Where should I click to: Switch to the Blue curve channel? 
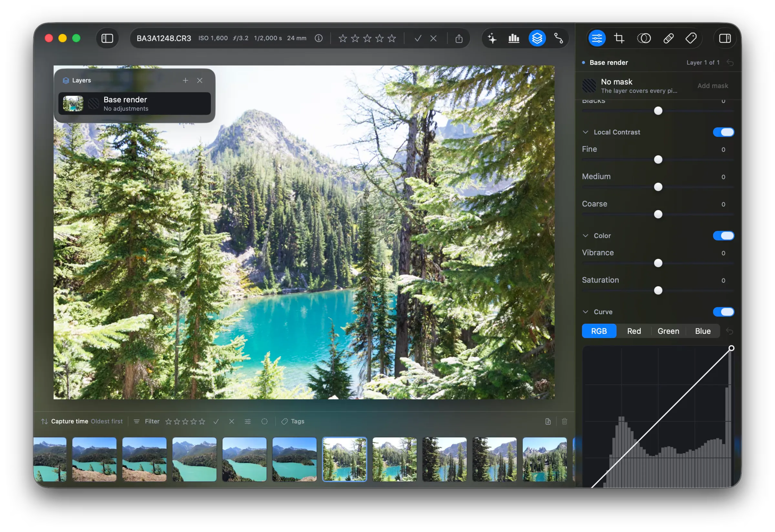[703, 331]
